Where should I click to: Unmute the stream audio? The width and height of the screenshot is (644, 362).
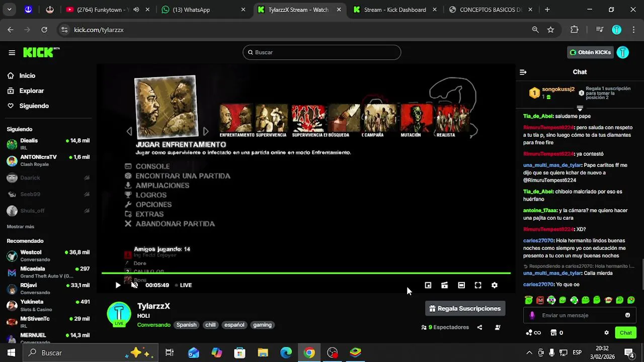coord(134,285)
